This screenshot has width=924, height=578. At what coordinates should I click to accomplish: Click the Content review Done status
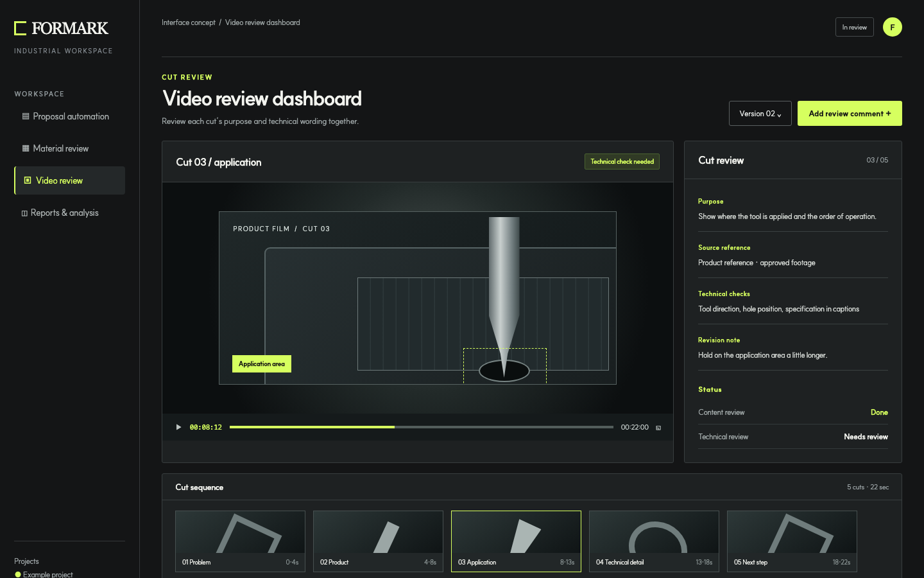[x=879, y=412]
